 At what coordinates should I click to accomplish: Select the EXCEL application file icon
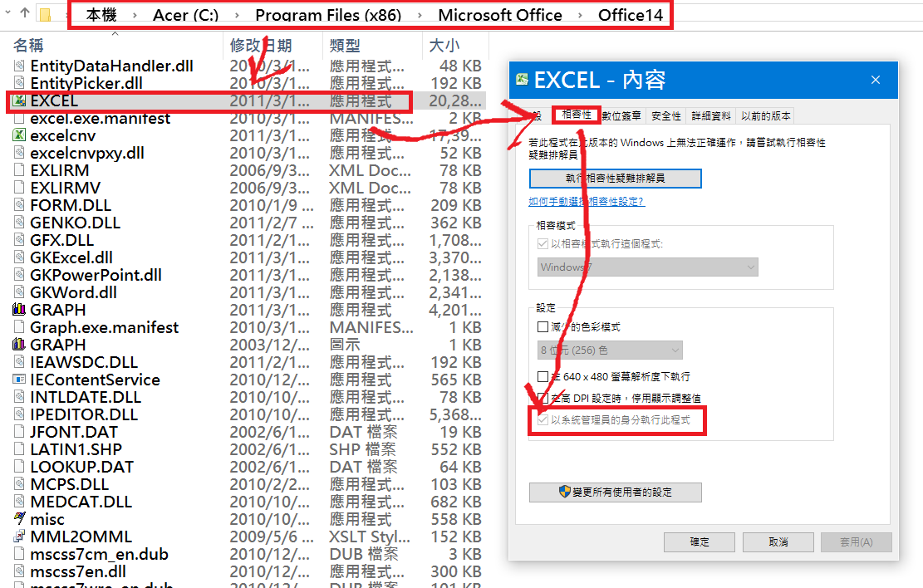pos(19,100)
